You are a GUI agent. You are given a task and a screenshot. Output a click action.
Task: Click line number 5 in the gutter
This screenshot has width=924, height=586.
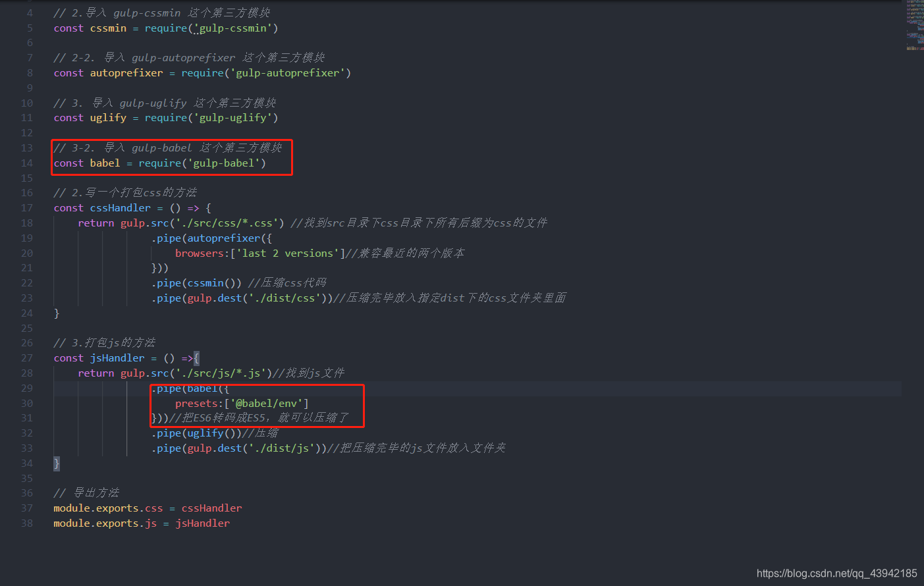30,28
